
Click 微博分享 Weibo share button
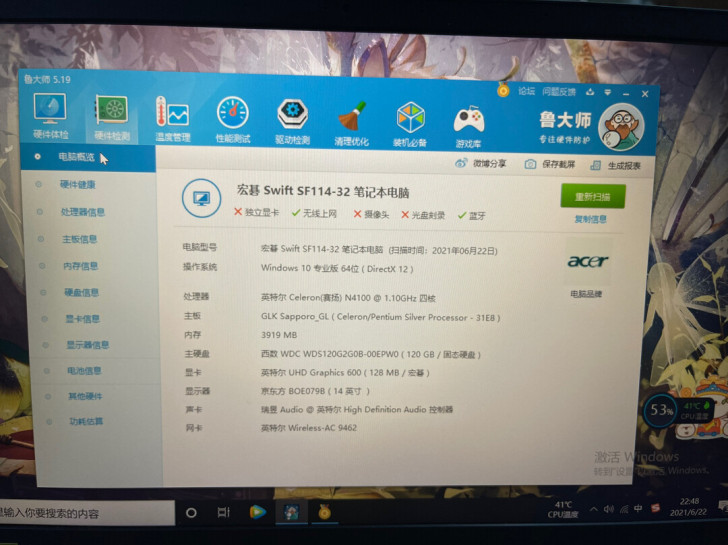[x=481, y=163]
